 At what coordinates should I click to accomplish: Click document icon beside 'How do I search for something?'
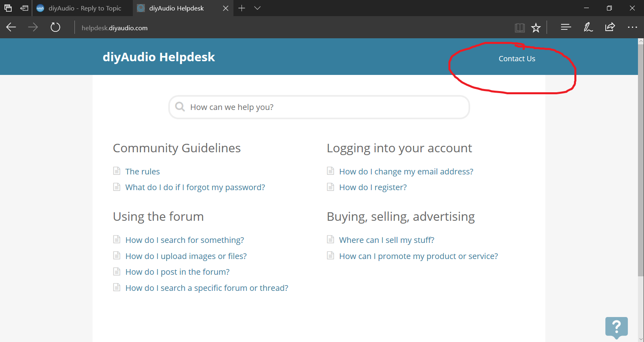tap(117, 239)
